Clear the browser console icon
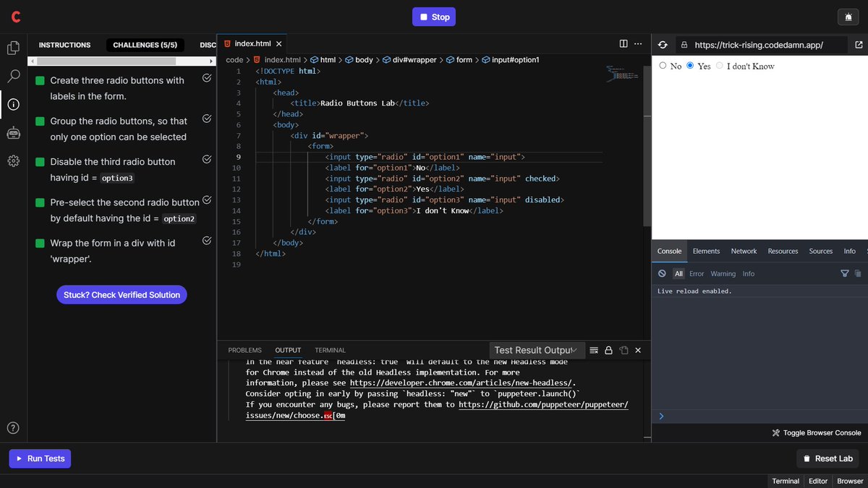This screenshot has height=488, width=868. click(662, 273)
